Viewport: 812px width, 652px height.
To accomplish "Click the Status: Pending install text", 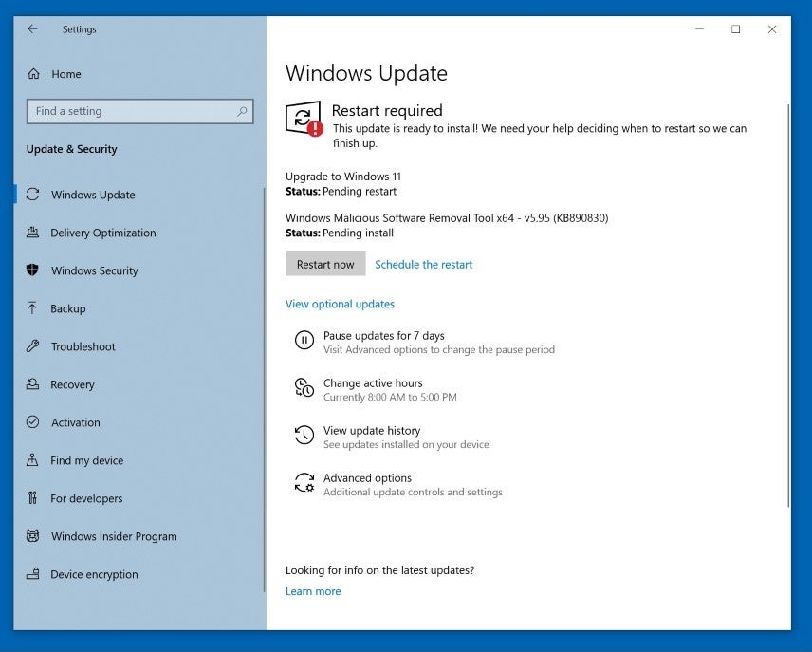I will pos(340,233).
